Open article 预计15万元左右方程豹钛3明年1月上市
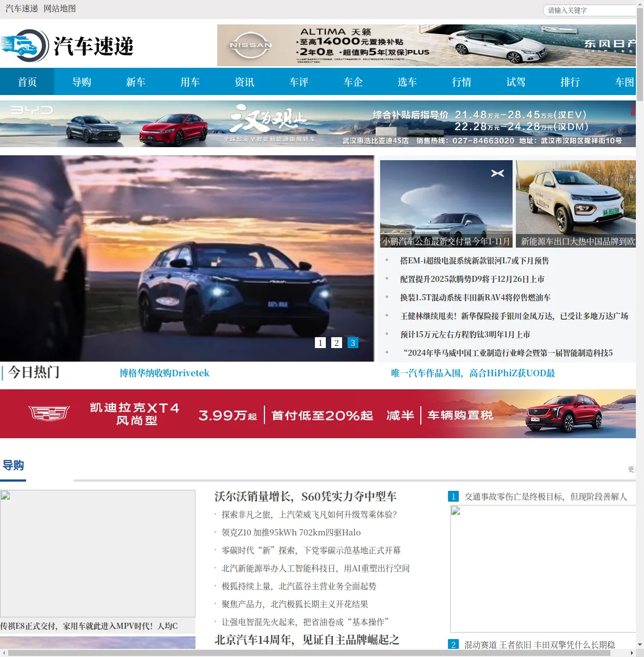The height and width of the screenshot is (657, 644). [465, 334]
